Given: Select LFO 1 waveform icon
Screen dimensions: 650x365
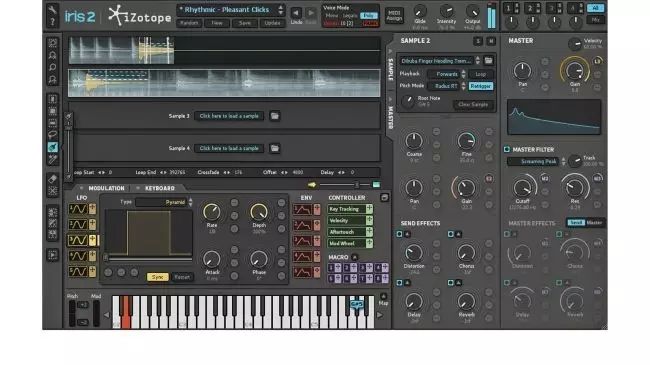Looking at the screenshot, I should coord(78,209).
